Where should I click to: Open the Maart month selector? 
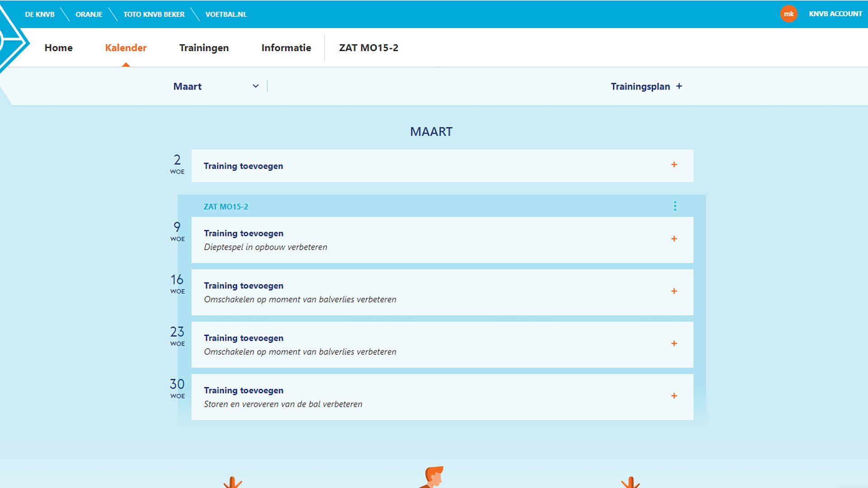(187, 86)
